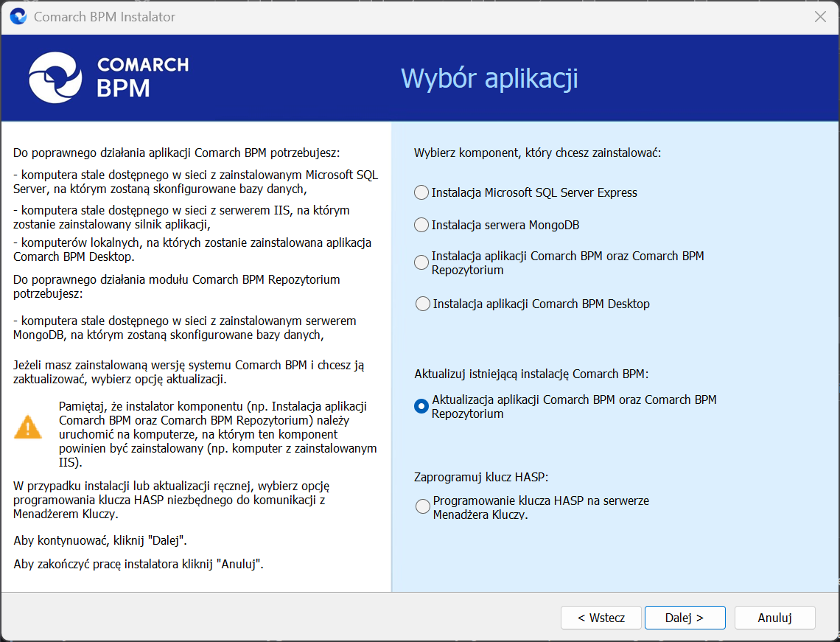Click the installer title bar app icon
Screen dimensions: 840x642
click(x=18, y=17)
